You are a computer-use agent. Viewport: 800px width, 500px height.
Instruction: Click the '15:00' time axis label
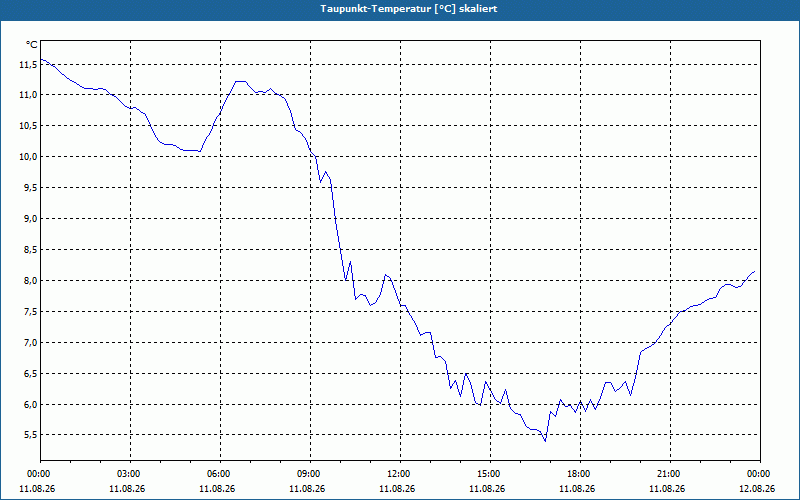click(x=490, y=474)
